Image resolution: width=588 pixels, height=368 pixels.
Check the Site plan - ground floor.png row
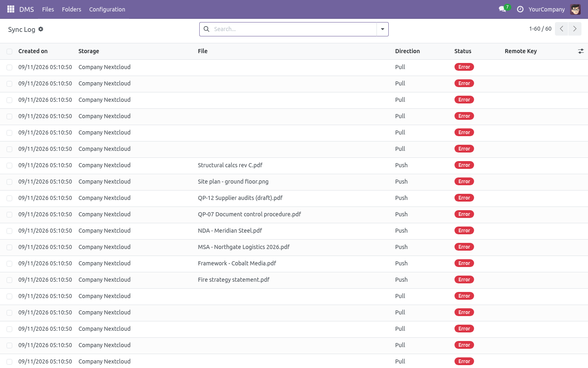click(9, 182)
